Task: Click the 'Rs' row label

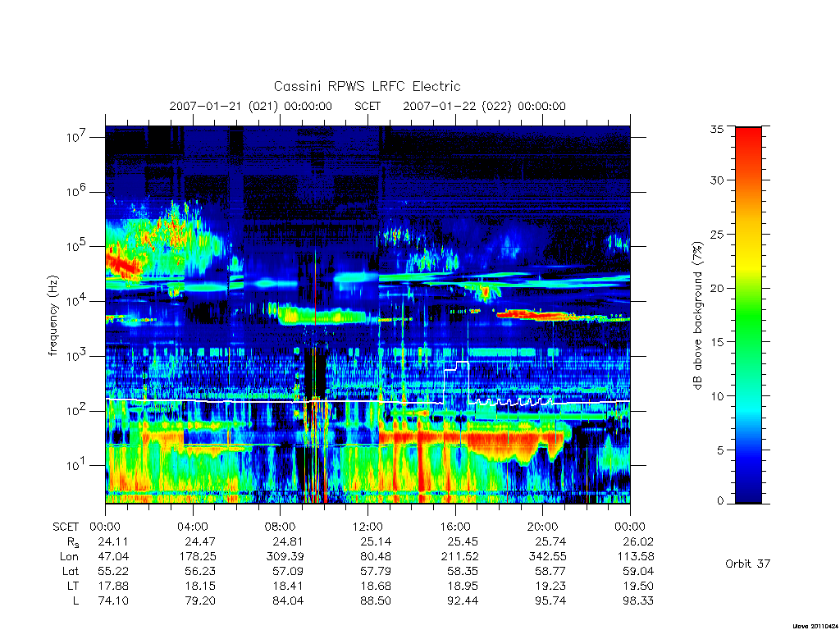Action: (x=73, y=542)
